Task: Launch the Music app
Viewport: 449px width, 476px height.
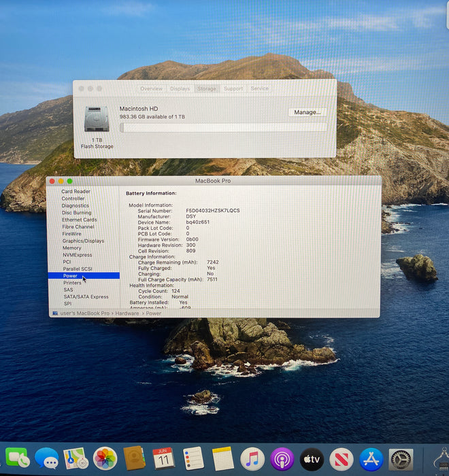Action: (x=252, y=459)
